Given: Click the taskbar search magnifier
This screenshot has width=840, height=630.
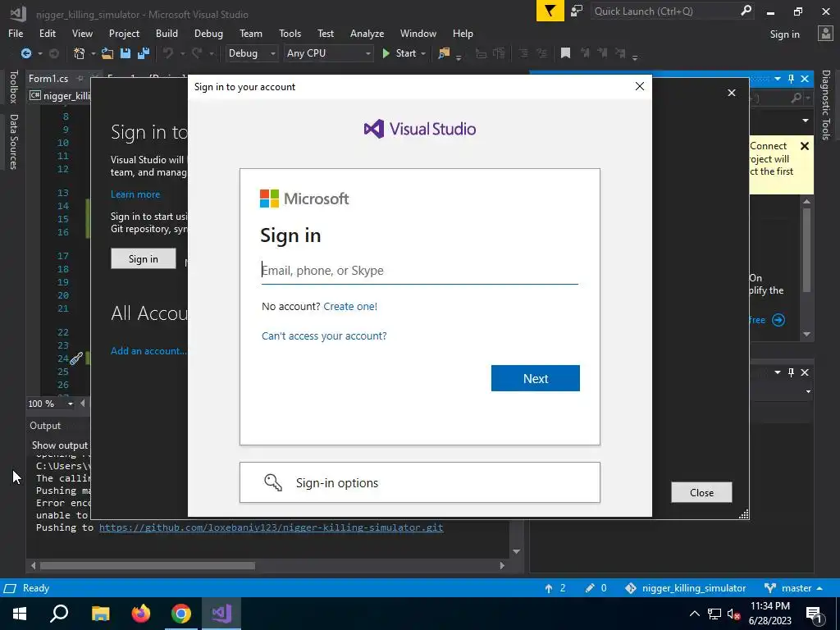Looking at the screenshot, I should 59,614.
